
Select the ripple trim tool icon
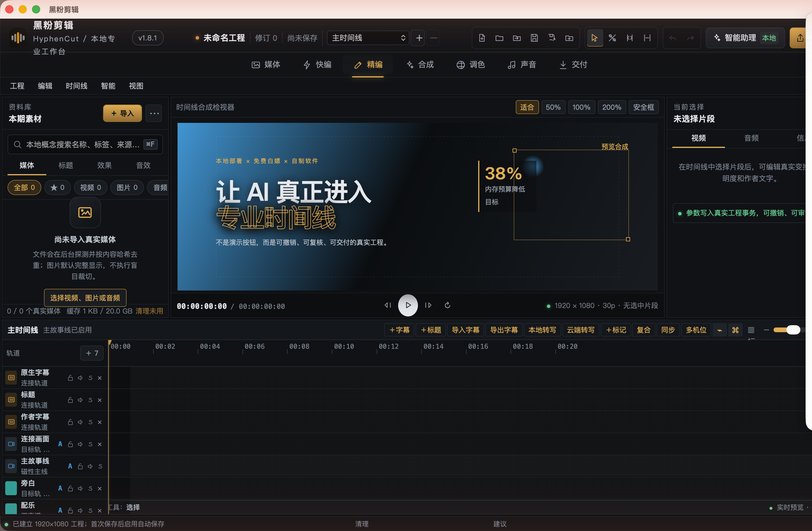pyautogui.click(x=630, y=38)
